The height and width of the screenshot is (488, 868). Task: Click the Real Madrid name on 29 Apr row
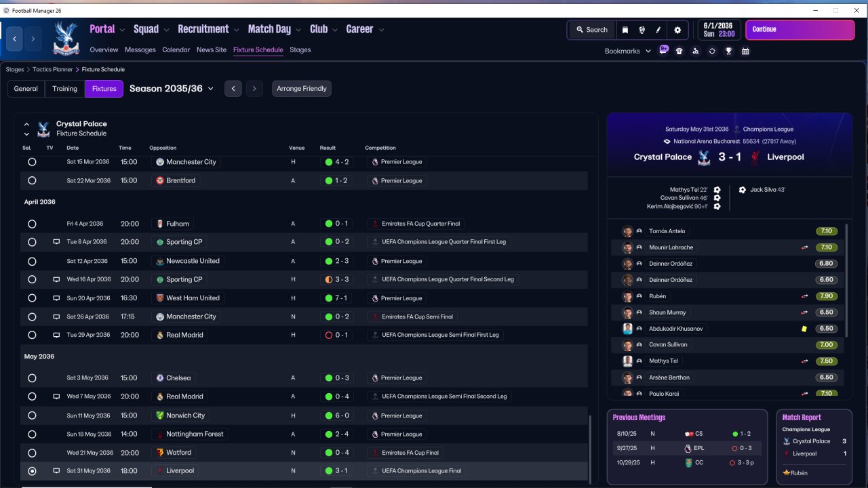pos(184,335)
